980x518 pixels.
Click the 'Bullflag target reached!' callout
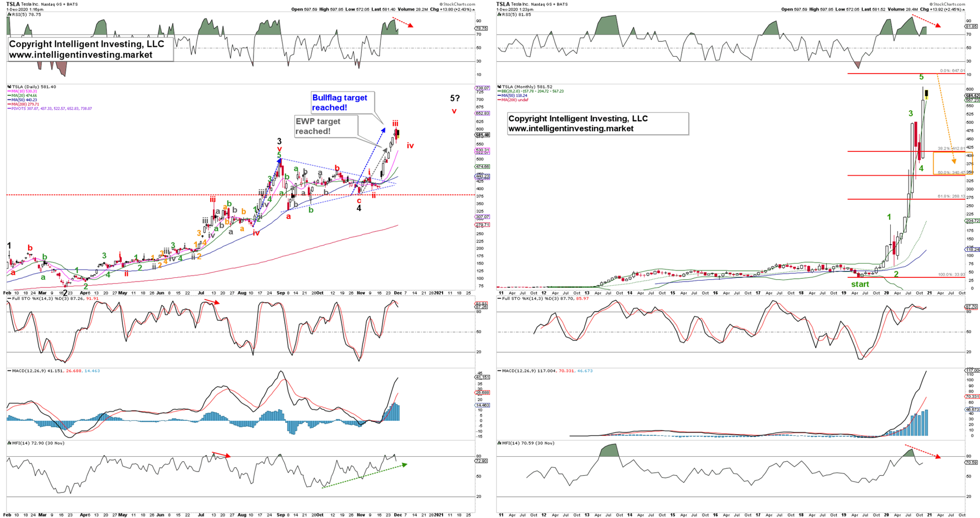coord(342,103)
